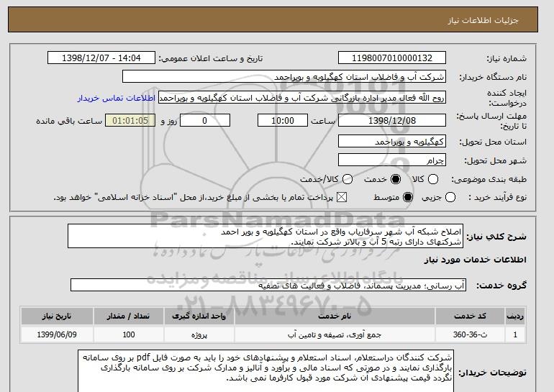Viewport: 554px width, 392px height.
Task: Click the شرح کلی نیاز label
Action: tap(496, 236)
